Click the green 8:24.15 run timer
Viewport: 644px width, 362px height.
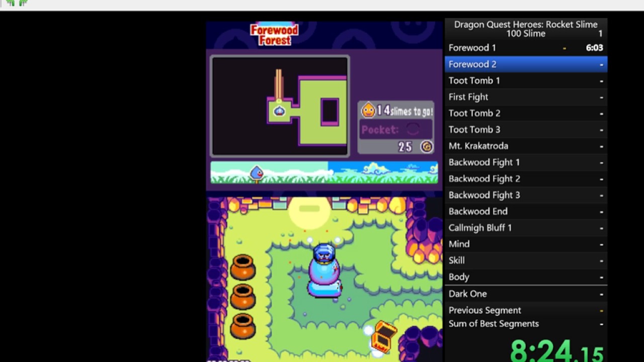tap(557, 350)
